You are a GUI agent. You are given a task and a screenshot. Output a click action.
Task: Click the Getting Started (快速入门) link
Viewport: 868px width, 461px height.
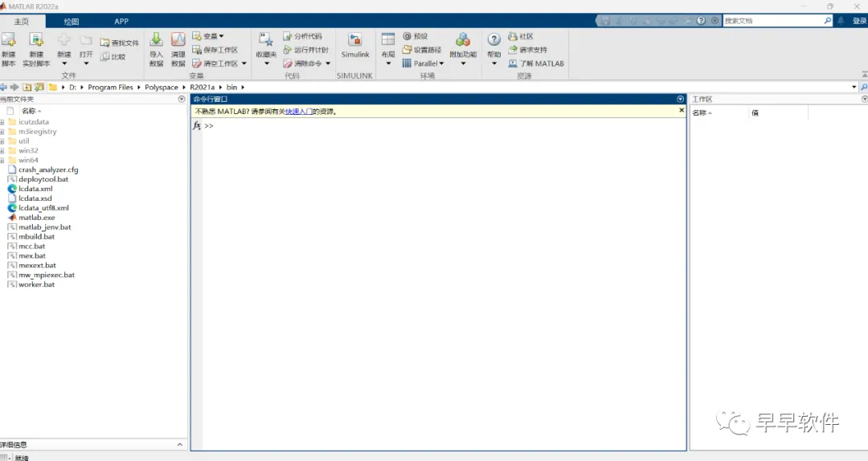click(x=299, y=112)
